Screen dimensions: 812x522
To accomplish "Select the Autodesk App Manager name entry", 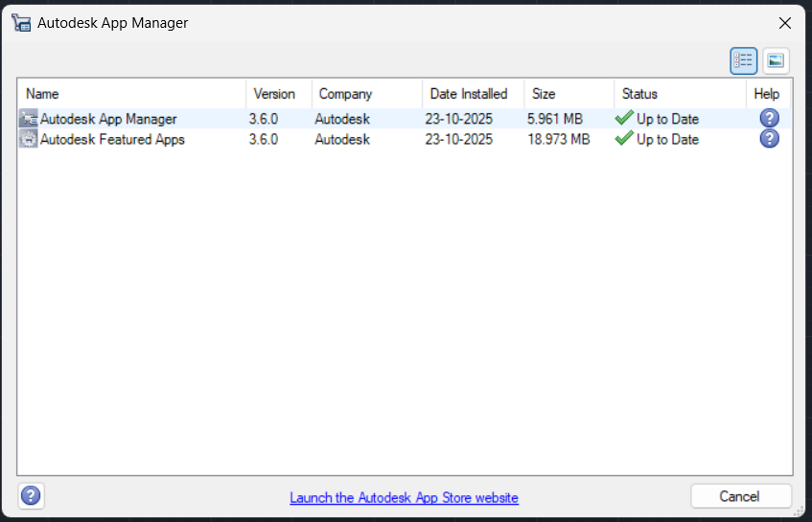I will (108, 119).
